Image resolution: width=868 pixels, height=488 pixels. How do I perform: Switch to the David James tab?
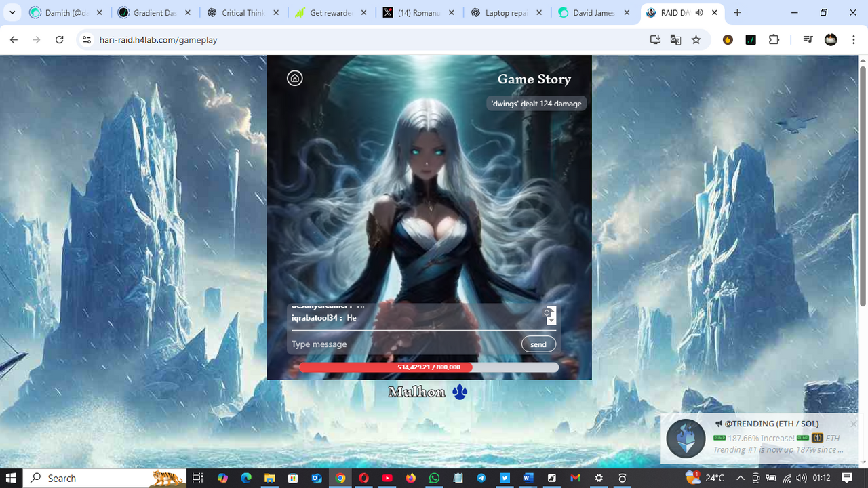(x=595, y=12)
